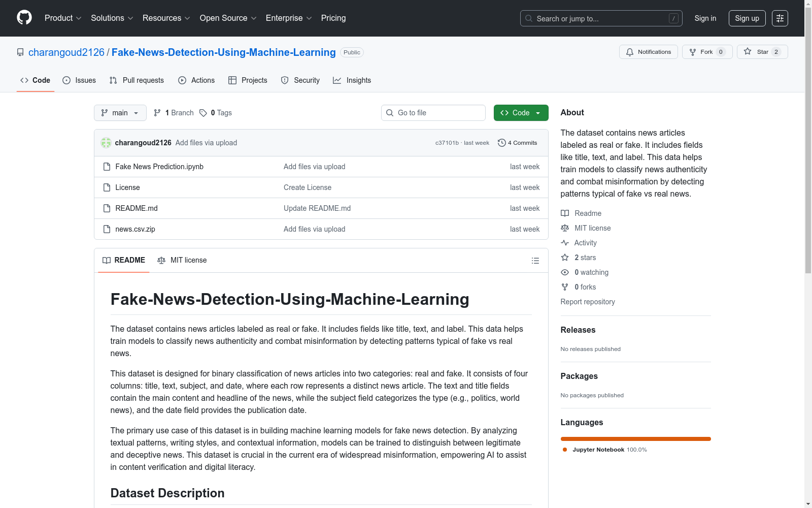Open the Pricing link
Image resolution: width=812 pixels, height=508 pixels.
333,18
